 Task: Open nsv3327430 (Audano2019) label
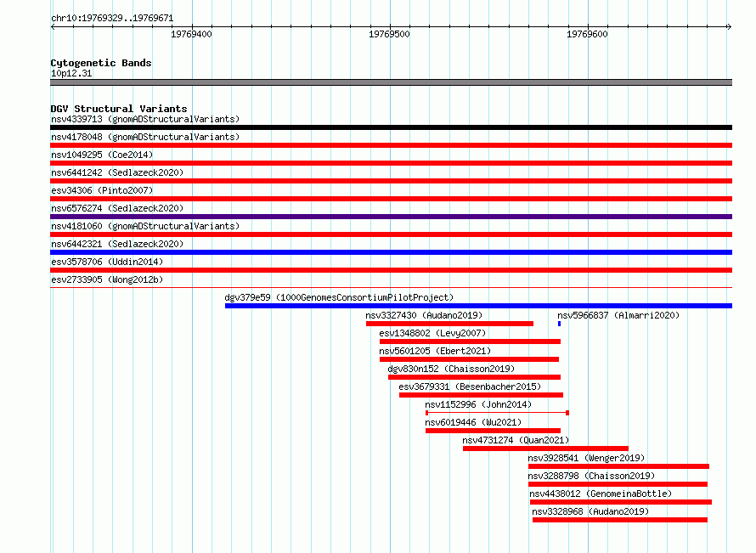pos(424,315)
